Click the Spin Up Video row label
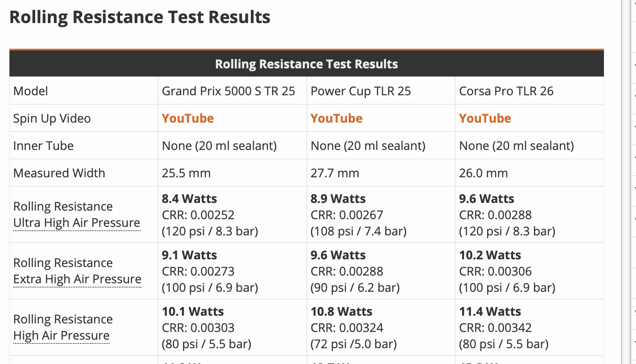The width and height of the screenshot is (636, 364). tap(52, 118)
